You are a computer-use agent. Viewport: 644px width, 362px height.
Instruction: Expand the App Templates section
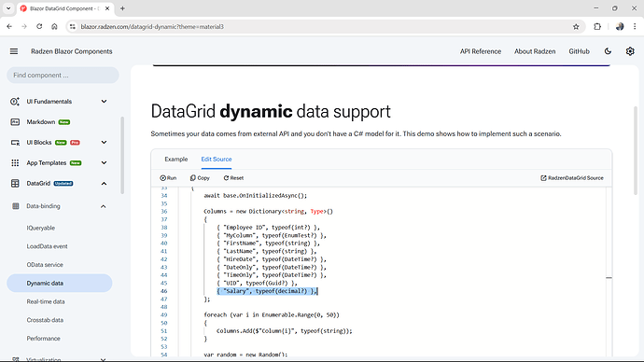(x=104, y=163)
